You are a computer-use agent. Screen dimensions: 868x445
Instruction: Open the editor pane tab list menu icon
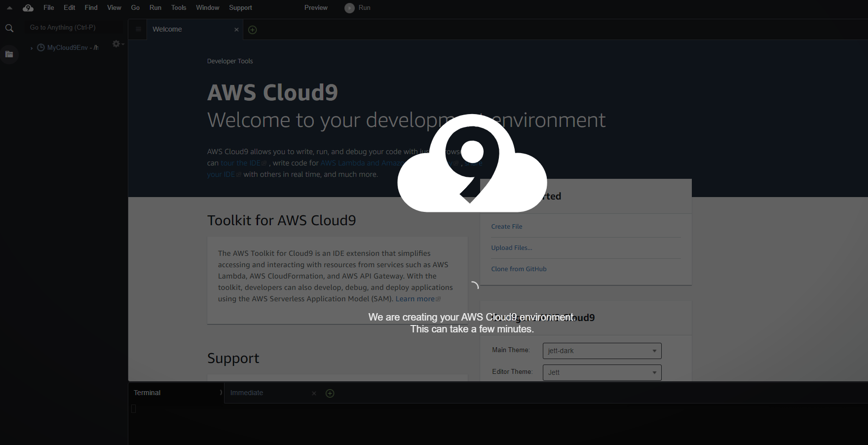click(x=138, y=30)
